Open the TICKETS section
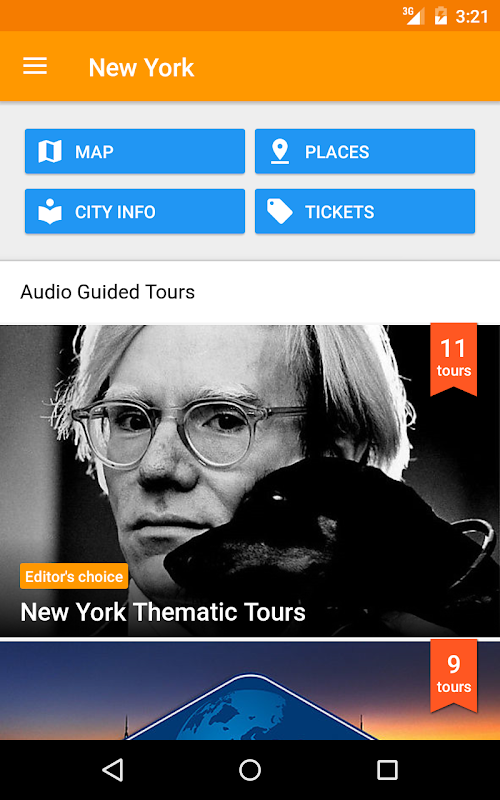 (x=365, y=211)
